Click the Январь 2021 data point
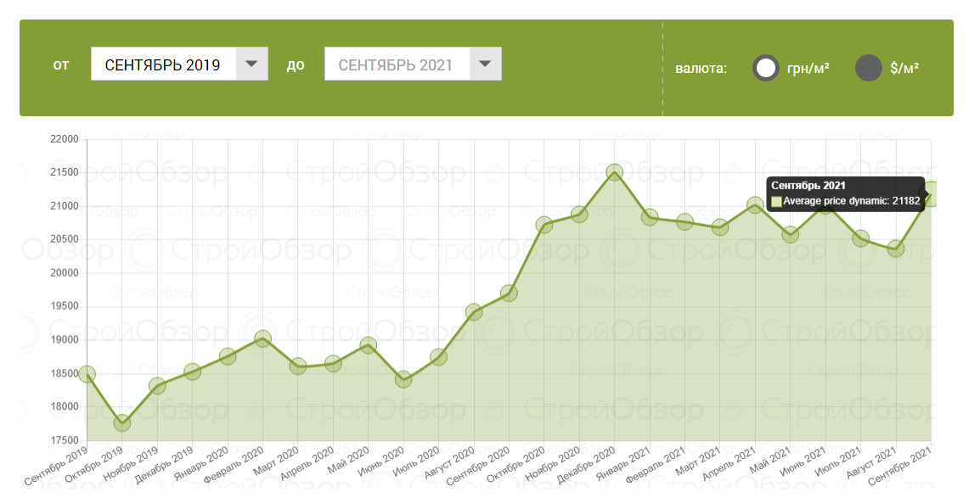The height and width of the screenshot is (498, 980). (x=650, y=217)
